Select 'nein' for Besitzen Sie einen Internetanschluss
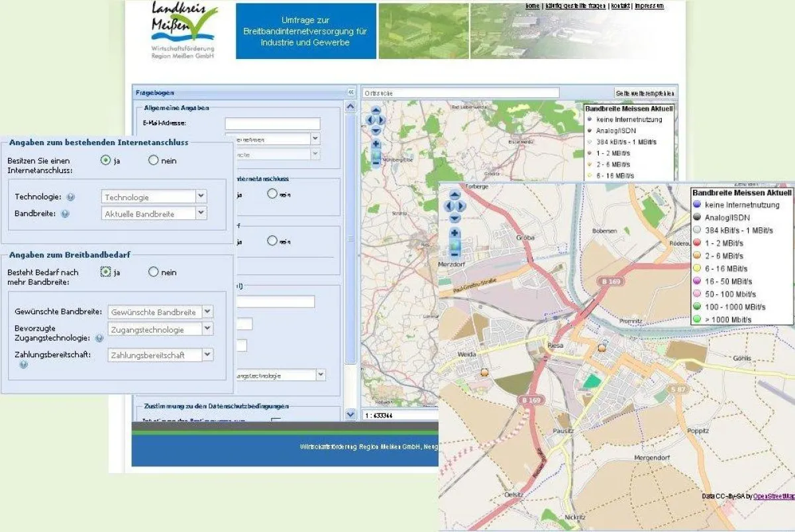This screenshot has width=795, height=532. tap(154, 160)
